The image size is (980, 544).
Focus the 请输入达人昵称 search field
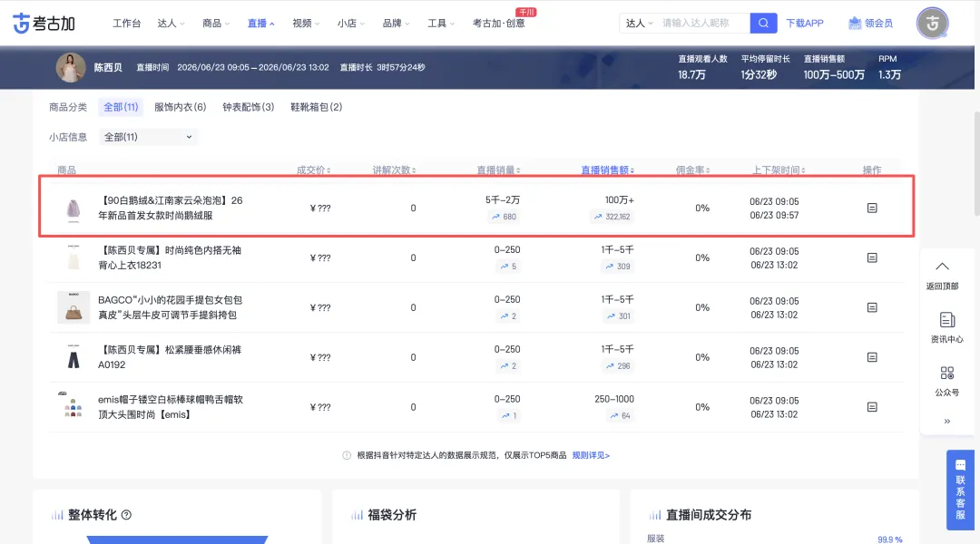(x=703, y=23)
